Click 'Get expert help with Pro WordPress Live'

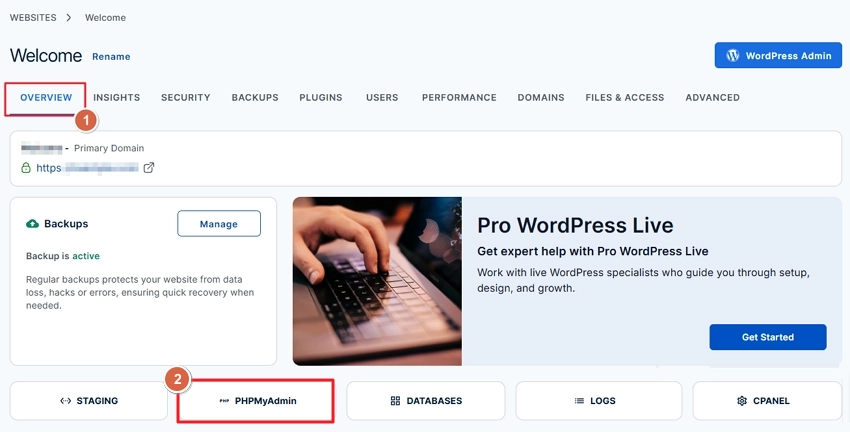point(593,252)
